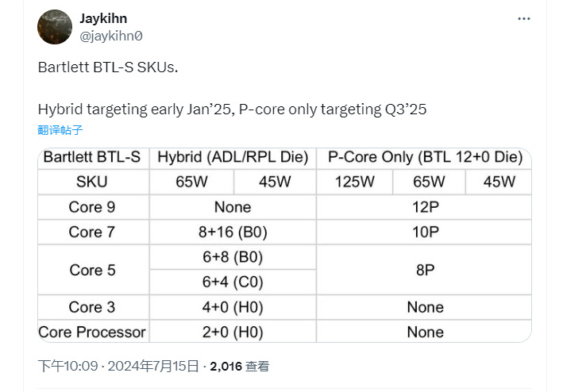Click the @jaykihn0 handle
The height and width of the screenshot is (392, 563).
(111, 36)
